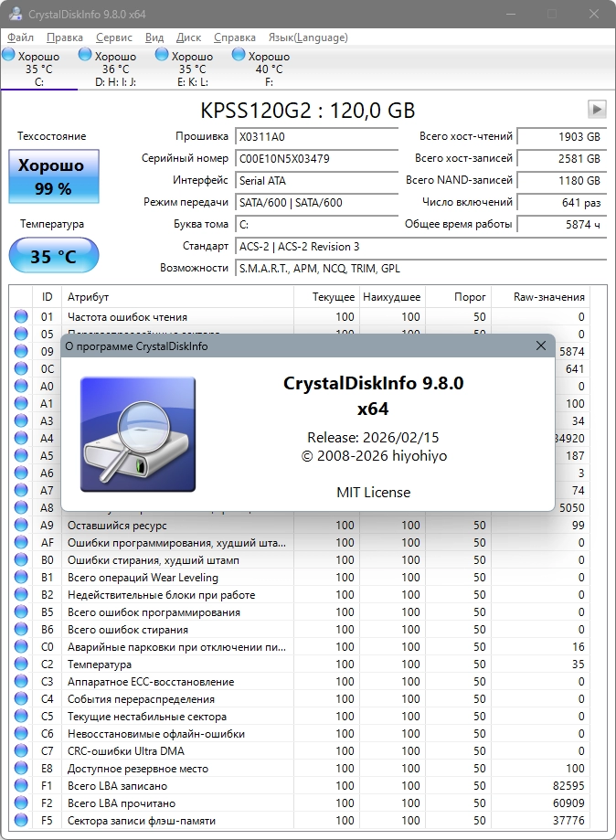Screen dimensions: 616x840
Task: Click the Интерфейс field Serial ATA
Action: coord(316,181)
